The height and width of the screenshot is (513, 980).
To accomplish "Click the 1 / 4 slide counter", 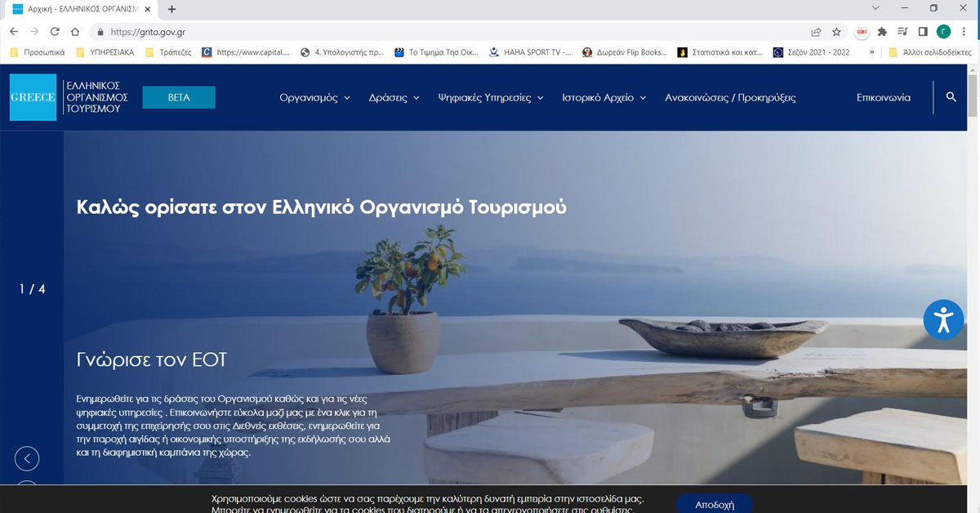I will pyautogui.click(x=33, y=289).
